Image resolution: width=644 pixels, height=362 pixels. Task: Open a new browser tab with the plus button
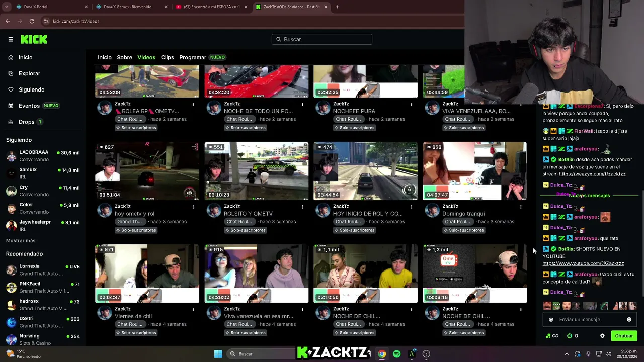[337, 7]
